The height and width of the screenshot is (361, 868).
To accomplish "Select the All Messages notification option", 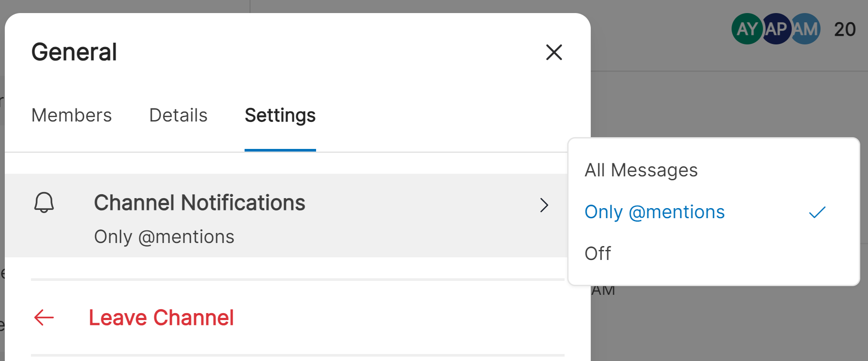I will (x=641, y=170).
